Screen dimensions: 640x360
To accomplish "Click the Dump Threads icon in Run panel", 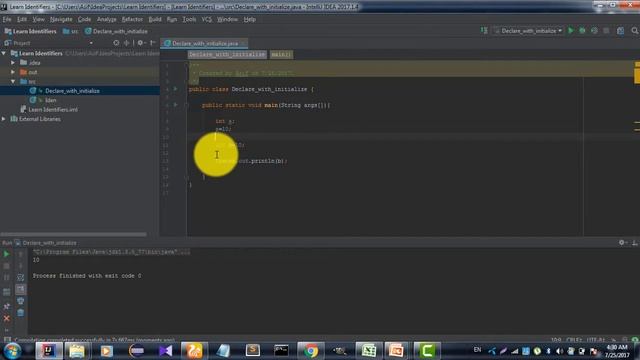I will coord(7,292).
